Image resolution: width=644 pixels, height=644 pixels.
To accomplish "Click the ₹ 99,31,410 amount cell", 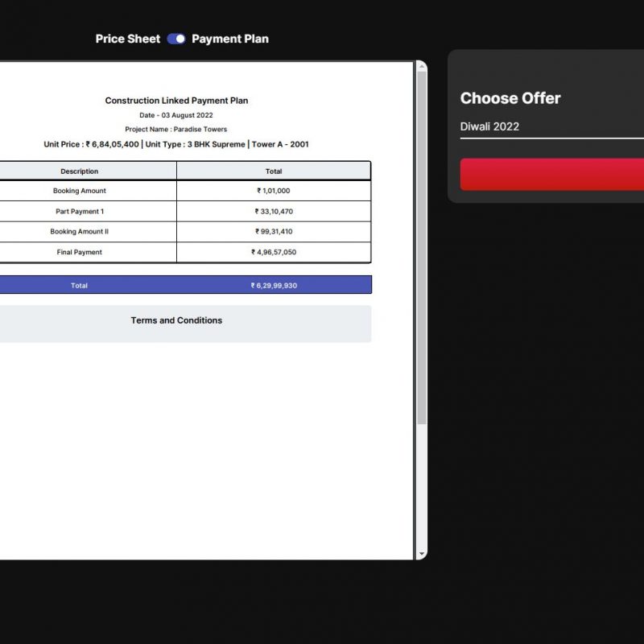I will pyautogui.click(x=274, y=232).
